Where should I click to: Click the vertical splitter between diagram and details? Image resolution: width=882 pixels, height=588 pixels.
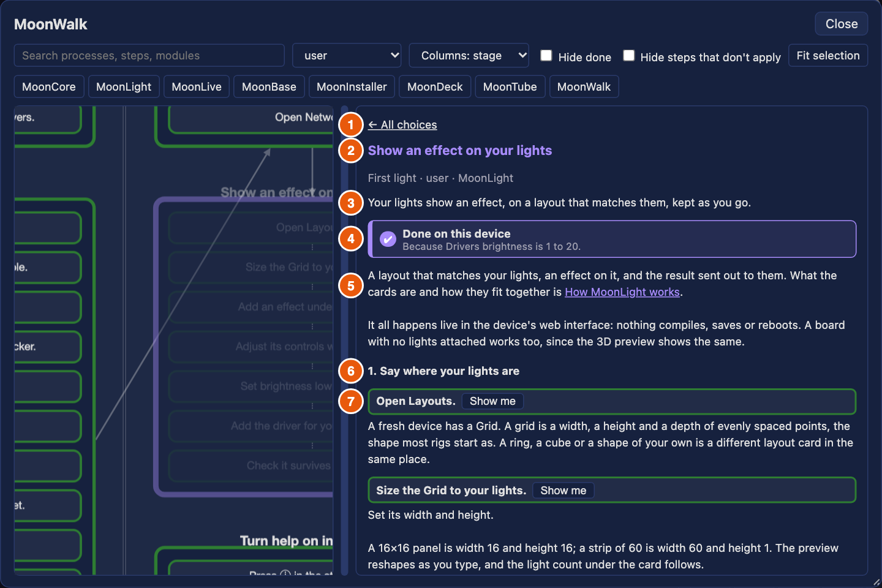coord(344,341)
